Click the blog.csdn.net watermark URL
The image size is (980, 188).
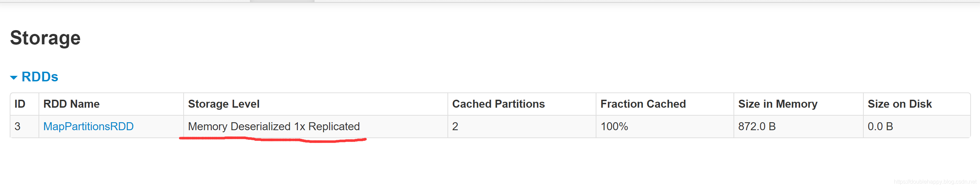pos(936,181)
